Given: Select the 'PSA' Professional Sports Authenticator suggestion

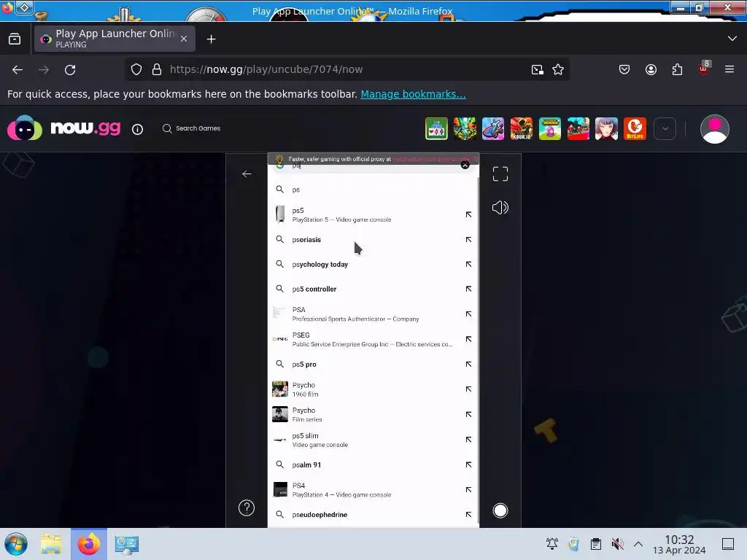Looking at the screenshot, I should 373,314.
